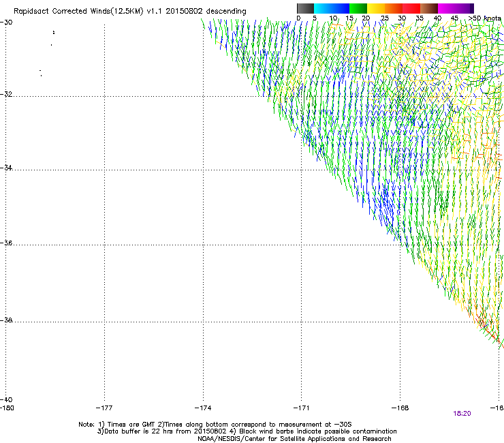Click the -36 latitude axis label

(6, 243)
